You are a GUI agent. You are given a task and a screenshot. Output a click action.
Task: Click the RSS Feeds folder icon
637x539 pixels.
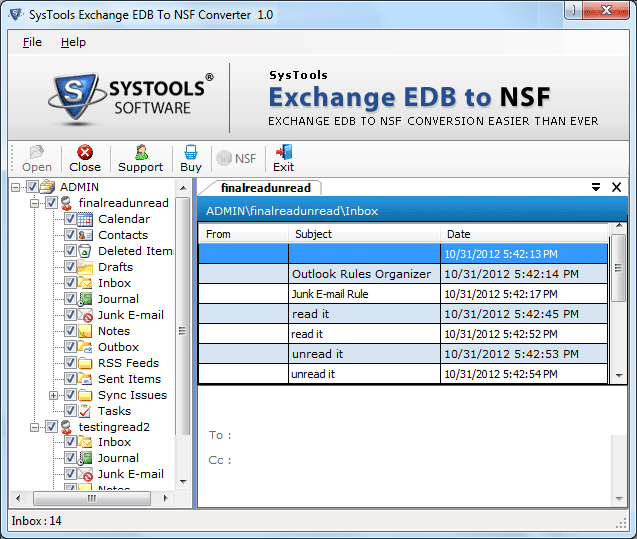(x=85, y=363)
